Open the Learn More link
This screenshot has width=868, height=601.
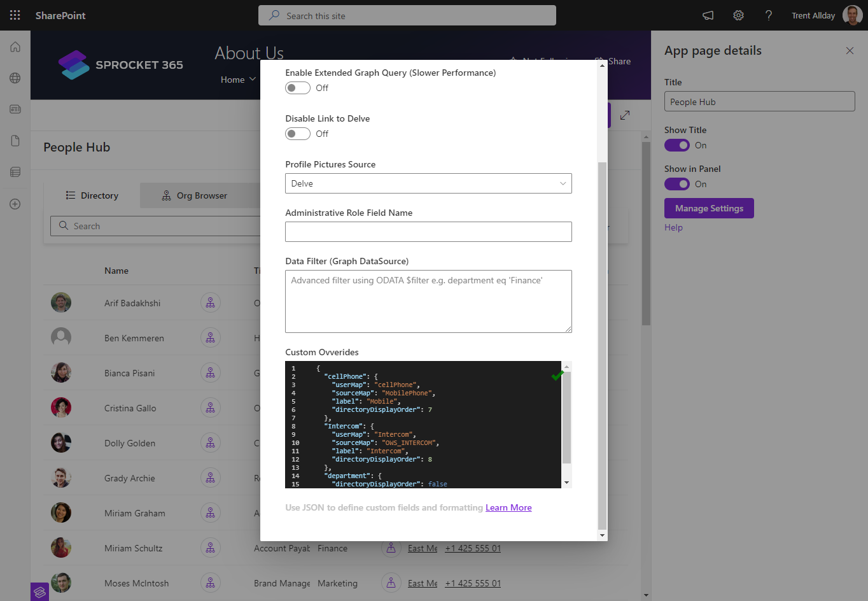pos(508,507)
